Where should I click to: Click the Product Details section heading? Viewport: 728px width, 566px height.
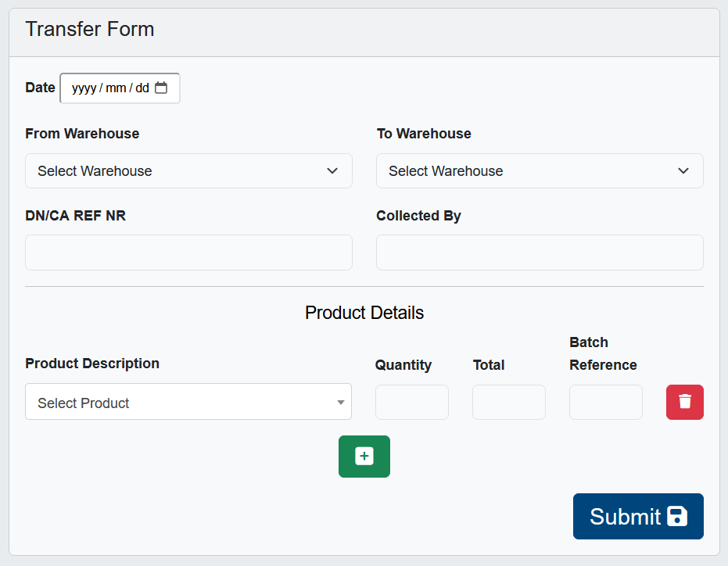pyautogui.click(x=364, y=313)
